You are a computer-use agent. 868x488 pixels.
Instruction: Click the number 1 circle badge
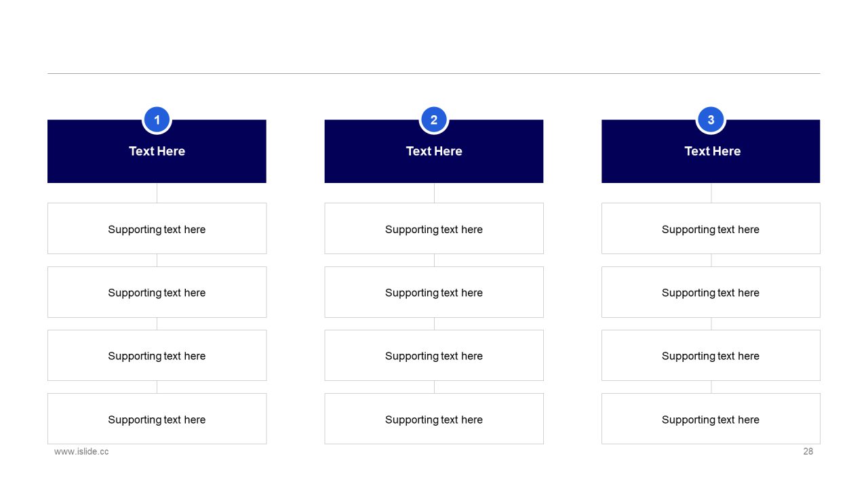(x=157, y=120)
